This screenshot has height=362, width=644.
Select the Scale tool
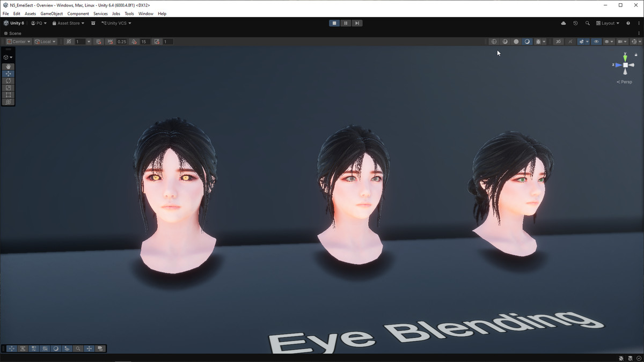pos(8,87)
